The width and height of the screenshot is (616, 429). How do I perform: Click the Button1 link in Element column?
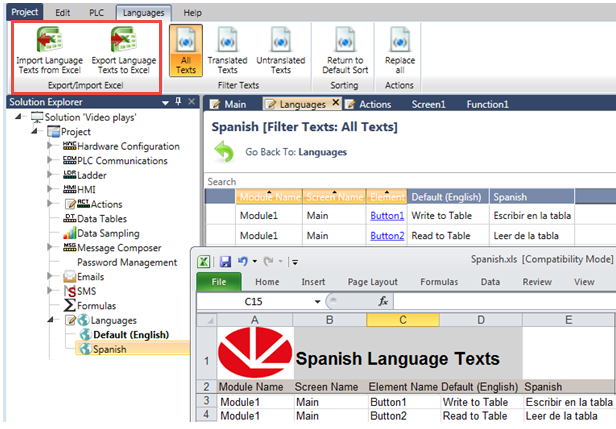click(x=386, y=214)
